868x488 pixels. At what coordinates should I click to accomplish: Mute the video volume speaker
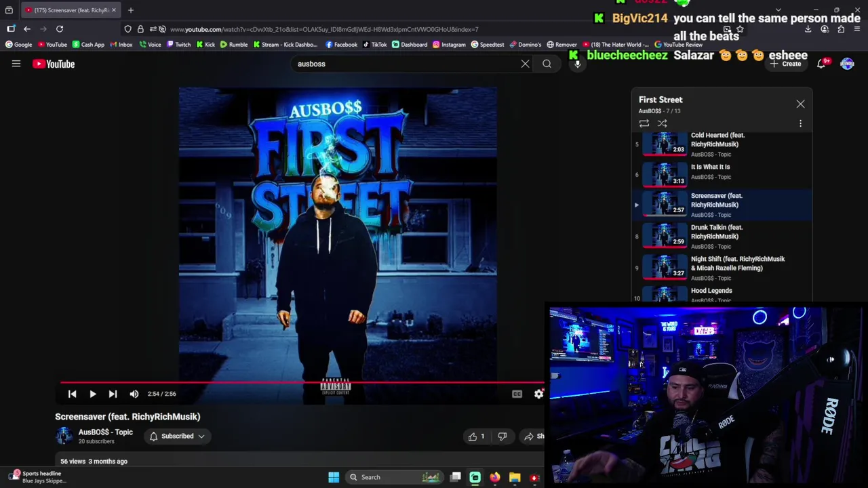(x=134, y=394)
